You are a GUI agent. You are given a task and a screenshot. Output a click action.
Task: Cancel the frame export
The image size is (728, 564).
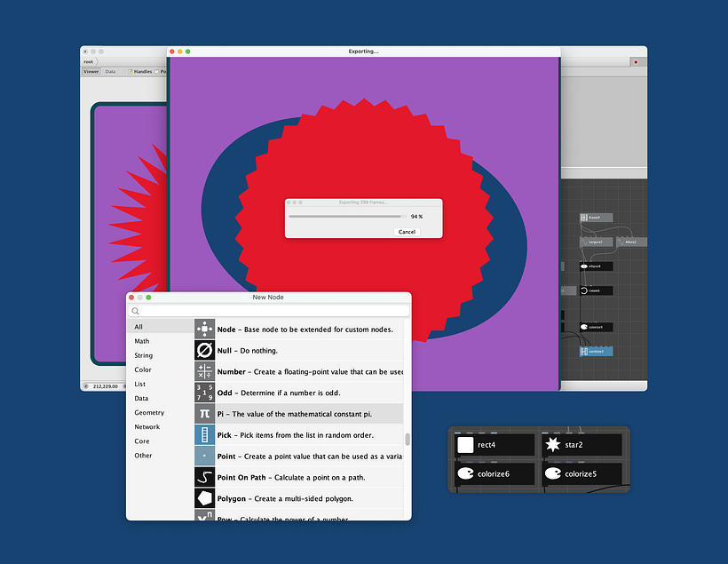[407, 232]
